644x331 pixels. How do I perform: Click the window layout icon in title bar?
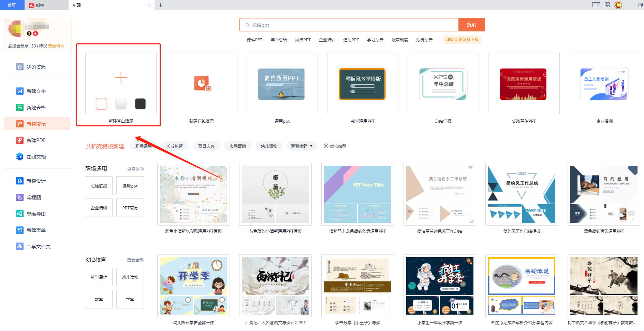[x=596, y=5]
